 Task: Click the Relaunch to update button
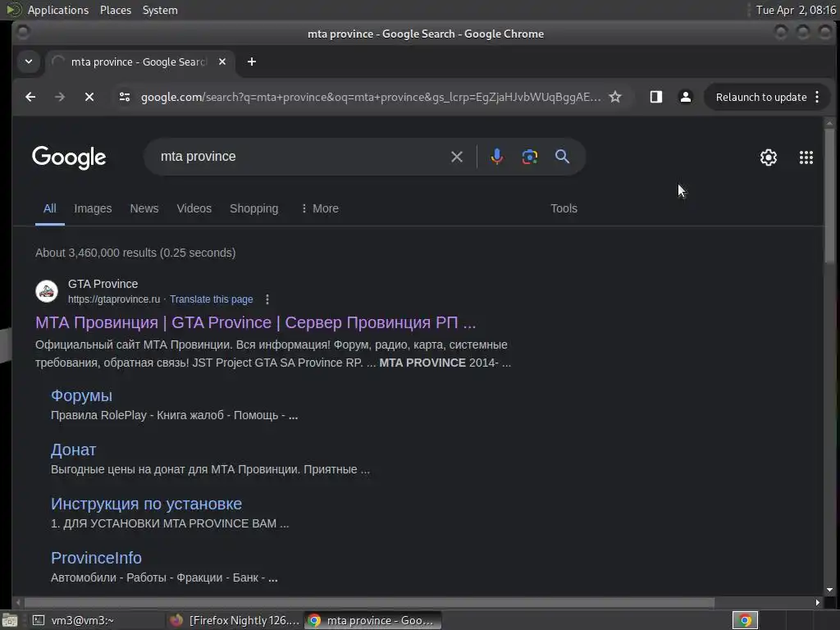(x=760, y=97)
